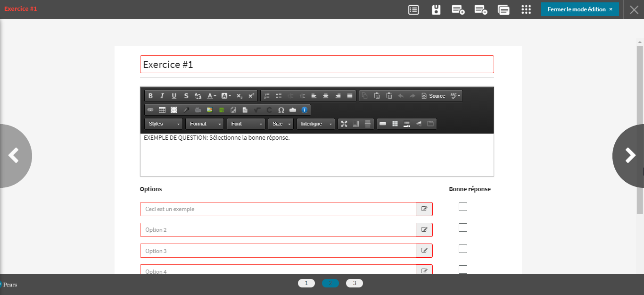The image size is (644, 295).
Task: Mark Option 2 as the correct answer
Action: point(463,228)
